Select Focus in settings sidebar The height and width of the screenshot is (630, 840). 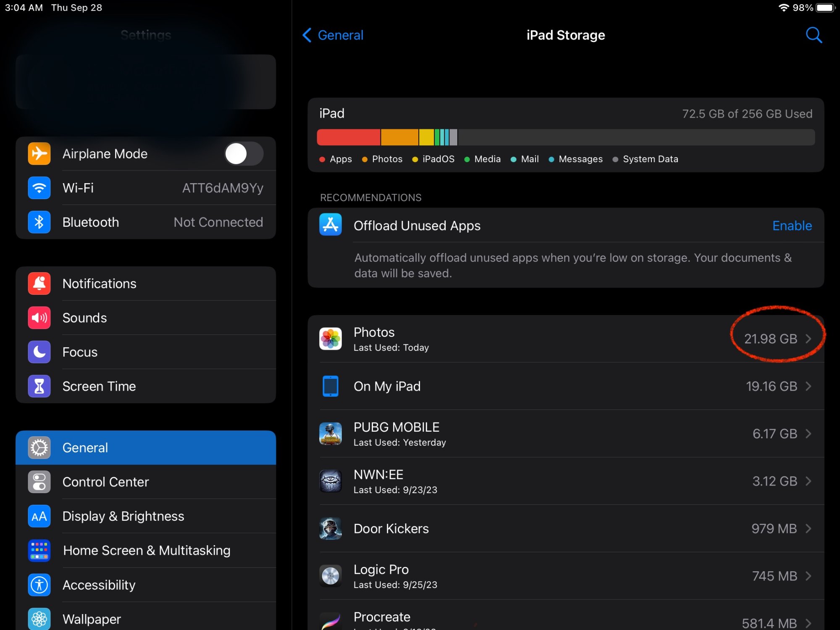(146, 352)
